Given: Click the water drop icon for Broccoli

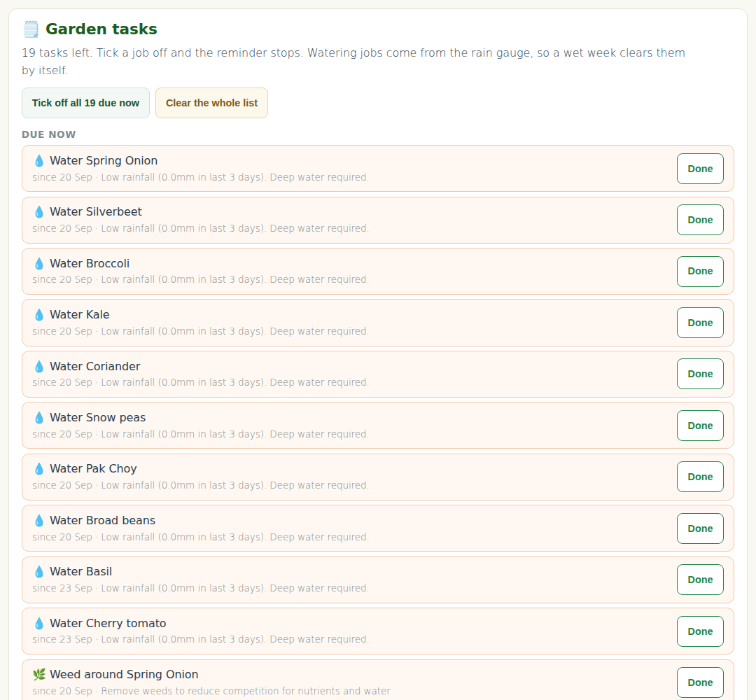Looking at the screenshot, I should coord(39,263).
